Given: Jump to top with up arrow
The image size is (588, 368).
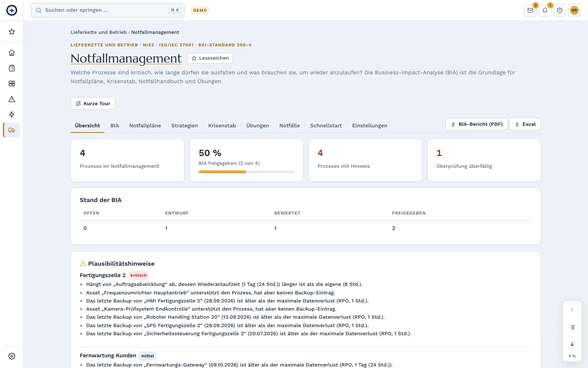Looking at the screenshot, I should pos(572,310).
